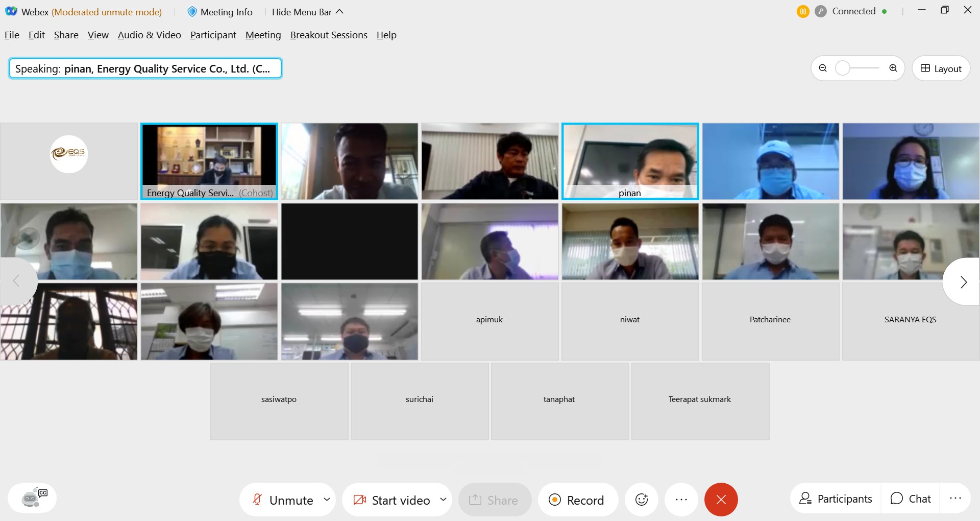Select the black blank video tile
The image size is (980, 521).
(x=350, y=242)
